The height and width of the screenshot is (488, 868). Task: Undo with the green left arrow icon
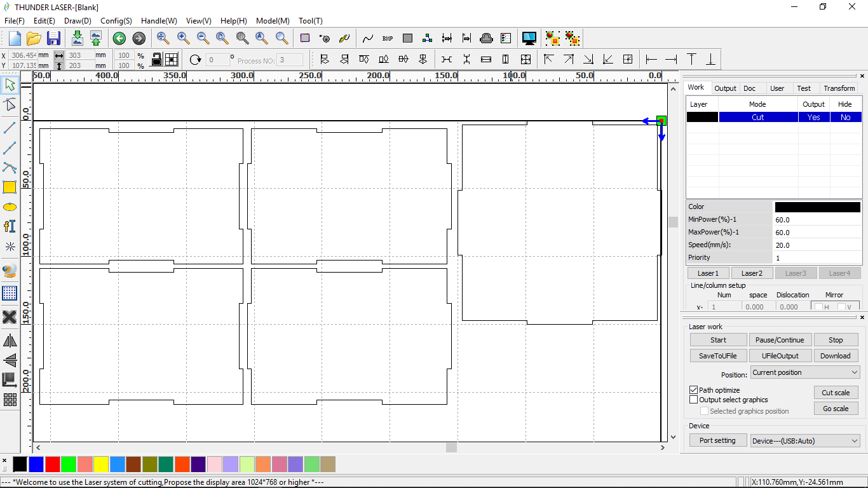click(119, 38)
